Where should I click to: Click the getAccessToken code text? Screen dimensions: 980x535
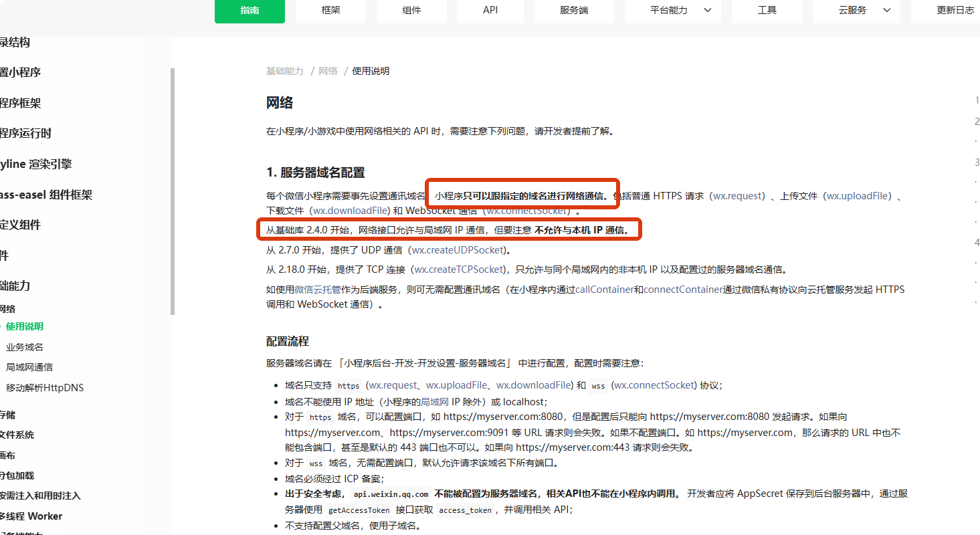click(x=359, y=510)
